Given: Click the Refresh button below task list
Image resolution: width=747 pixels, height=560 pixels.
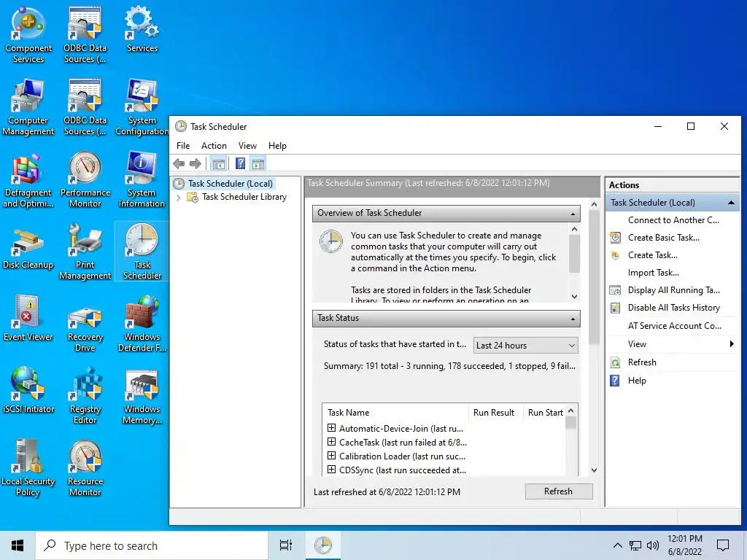Looking at the screenshot, I should tap(559, 491).
